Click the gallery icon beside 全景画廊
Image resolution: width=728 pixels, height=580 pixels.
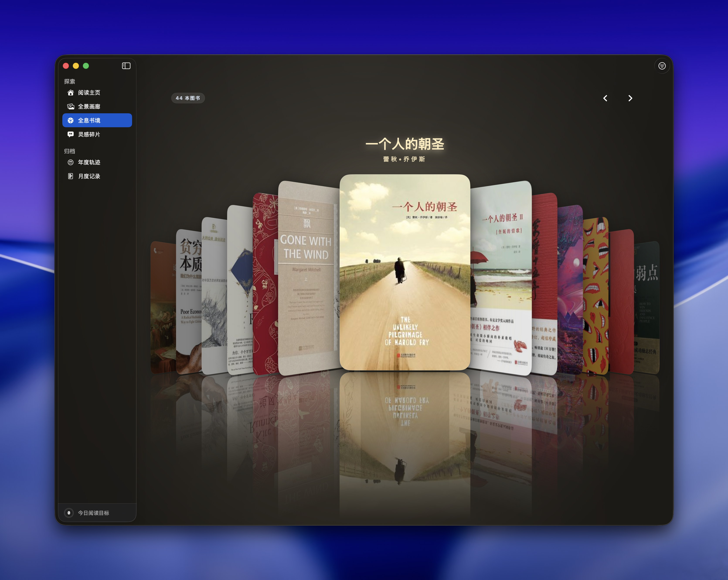point(71,107)
